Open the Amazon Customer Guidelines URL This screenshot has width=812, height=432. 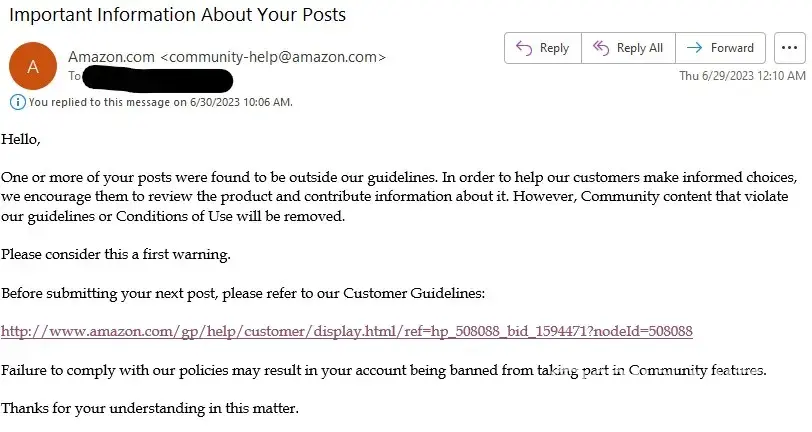(x=347, y=331)
